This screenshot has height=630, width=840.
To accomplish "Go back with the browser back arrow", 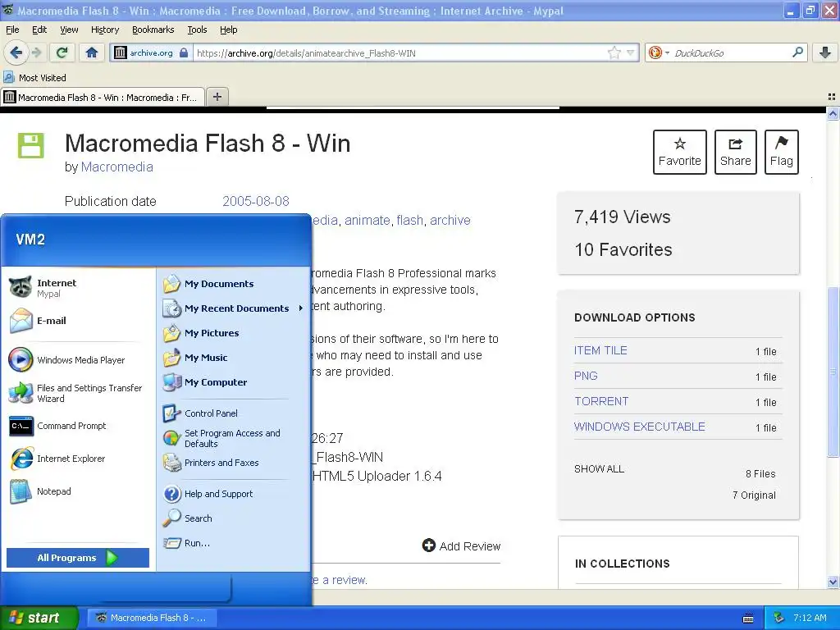I will [x=16, y=52].
